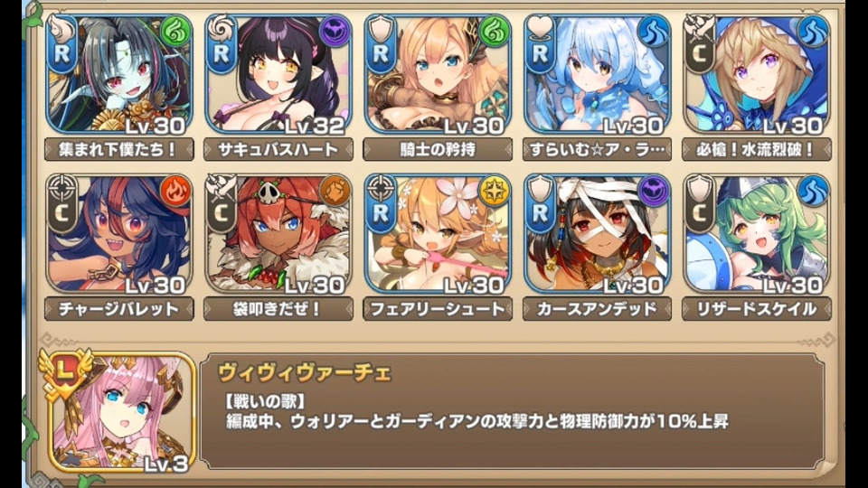Click the crosshair class C badge on チャージバレット card
The height and width of the screenshot is (488, 868).
(62, 203)
